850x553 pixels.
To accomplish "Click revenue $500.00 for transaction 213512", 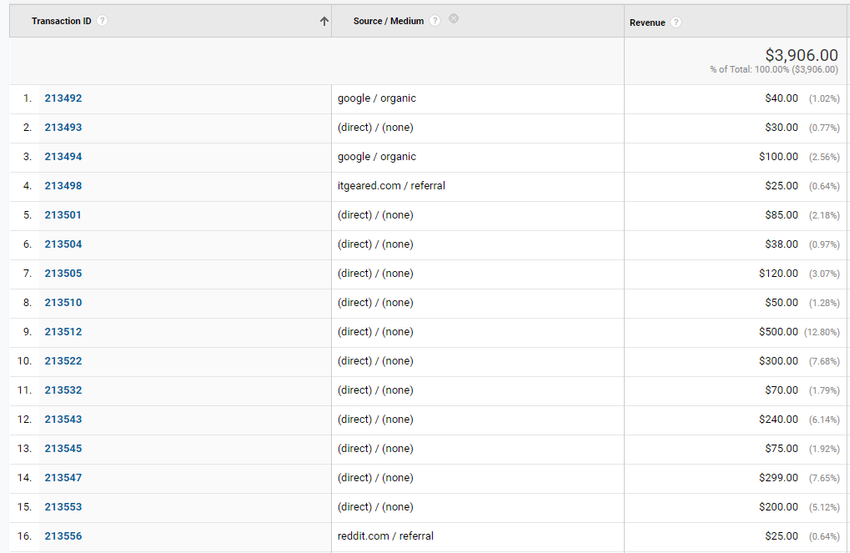I will (x=778, y=332).
